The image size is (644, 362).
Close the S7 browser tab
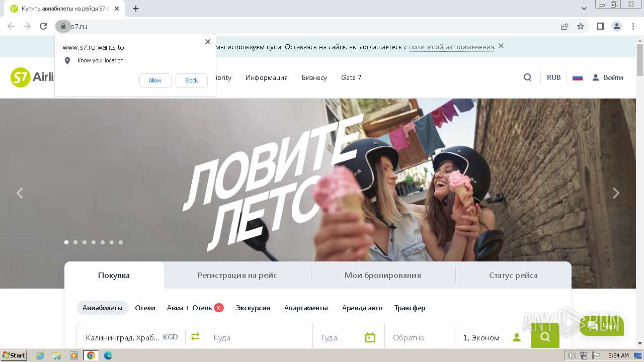pos(117,9)
